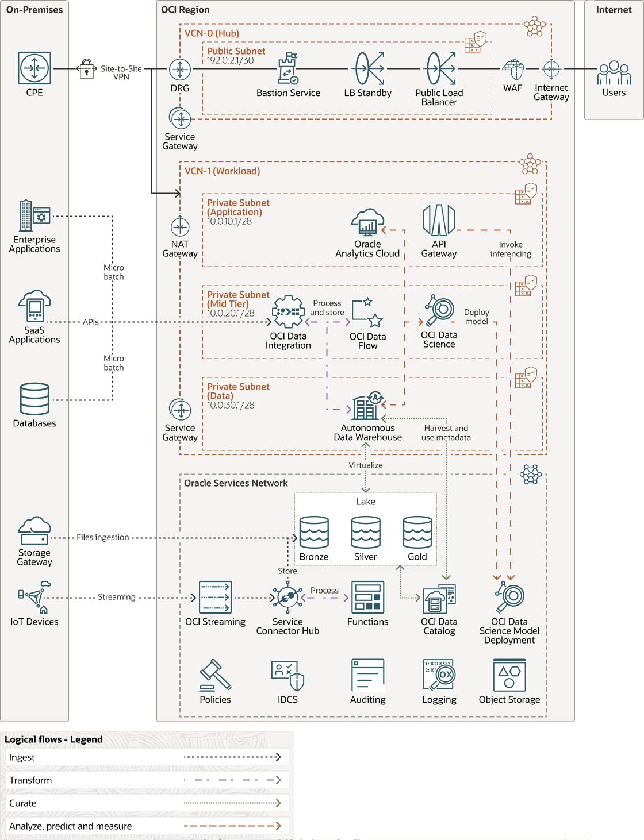Click the IoT Devices icon
Viewport: 644px width, 840px height.
(x=34, y=598)
